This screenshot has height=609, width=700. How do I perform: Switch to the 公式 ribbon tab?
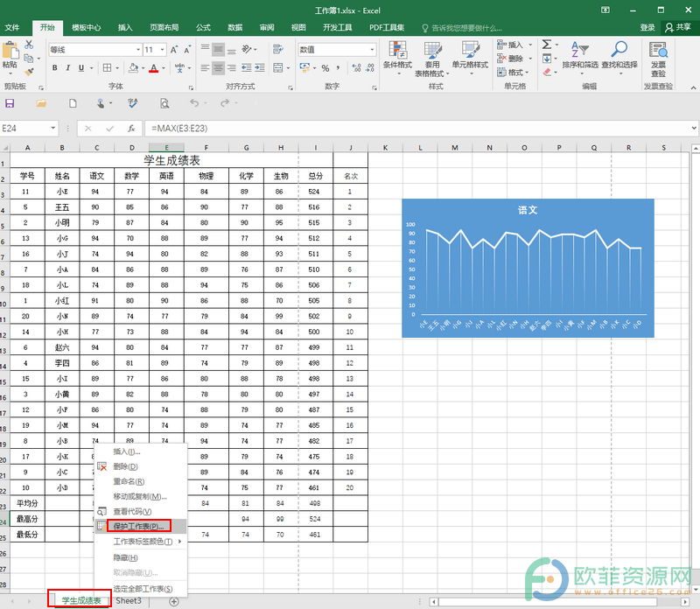point(203,28)
